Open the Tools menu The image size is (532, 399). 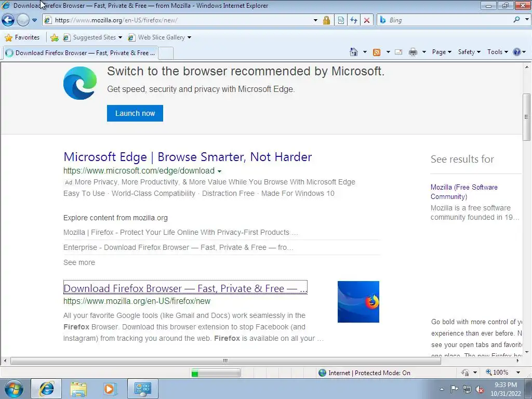point(497,52)
